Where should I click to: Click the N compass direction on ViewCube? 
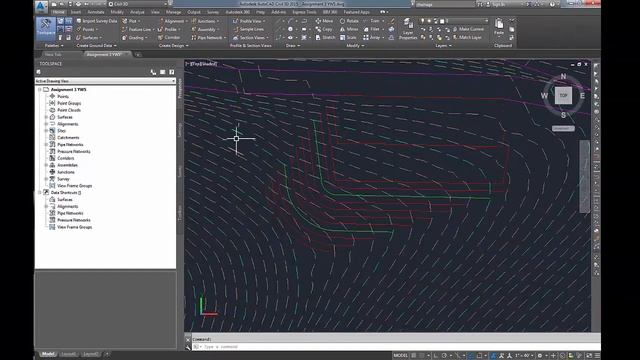click(563, 76)
